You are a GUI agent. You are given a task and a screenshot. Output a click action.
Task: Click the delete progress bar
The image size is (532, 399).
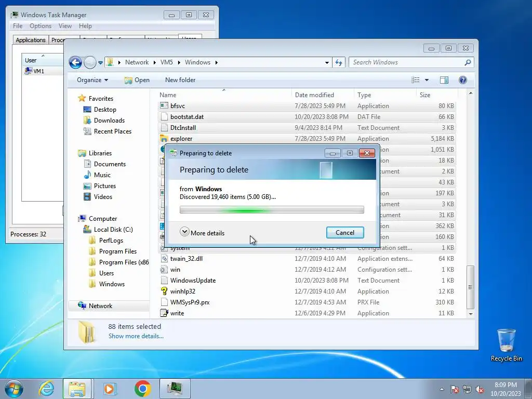point(272,210)
